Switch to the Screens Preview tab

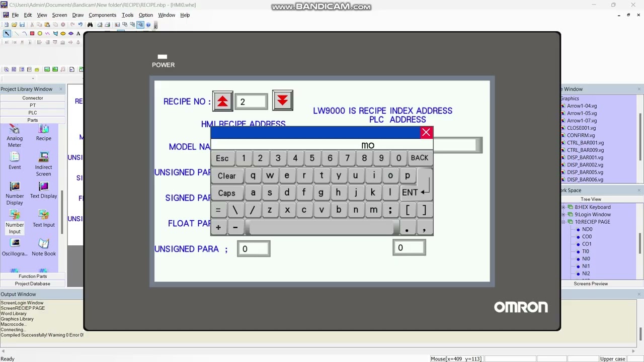click(591, 284)
